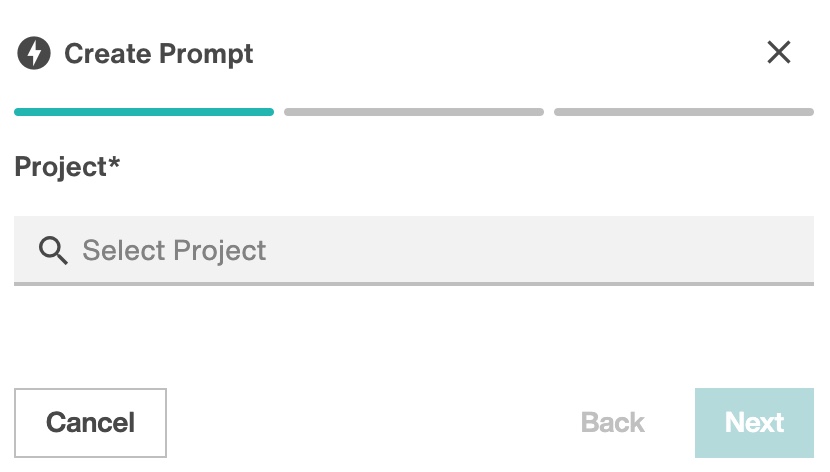Image resolution: width=830 pixels, height=472 pixels.
Task: Abort prompt creation using Cancel
Action: point(91,423)
